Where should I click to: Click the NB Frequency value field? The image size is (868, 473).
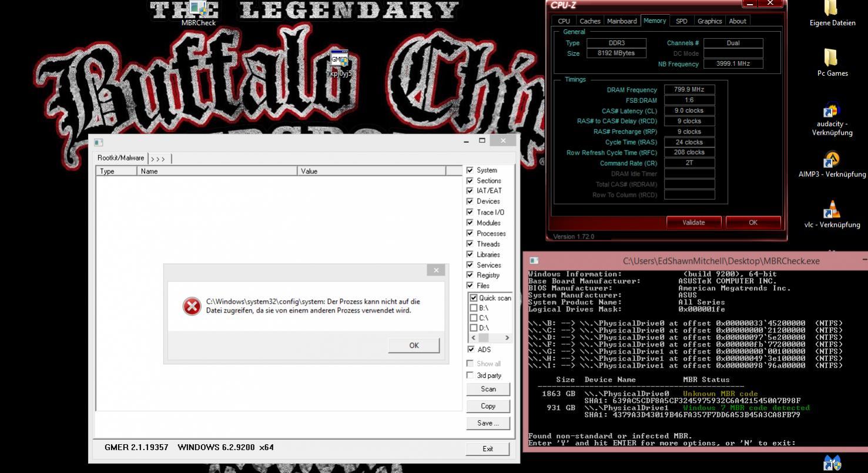tap(733, 63)
